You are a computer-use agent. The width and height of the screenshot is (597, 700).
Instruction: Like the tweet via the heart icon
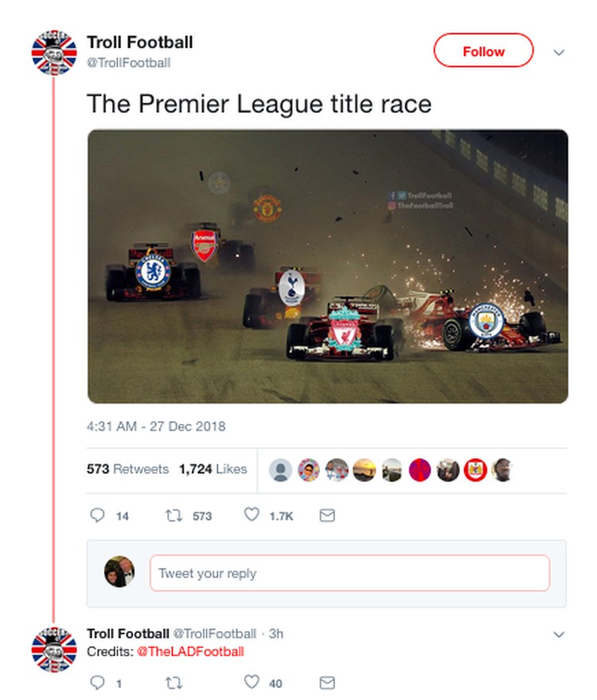point(252,514)
